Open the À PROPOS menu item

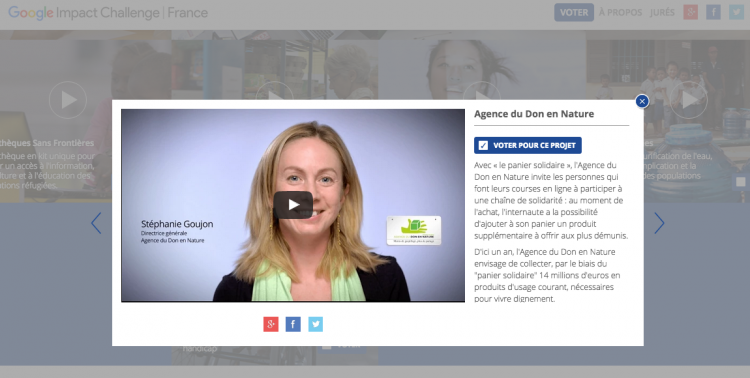620,12
